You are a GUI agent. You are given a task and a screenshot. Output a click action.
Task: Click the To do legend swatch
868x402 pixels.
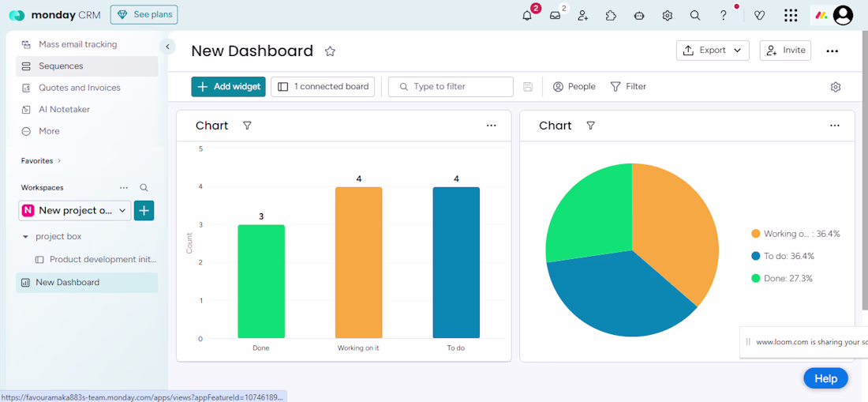756,256
